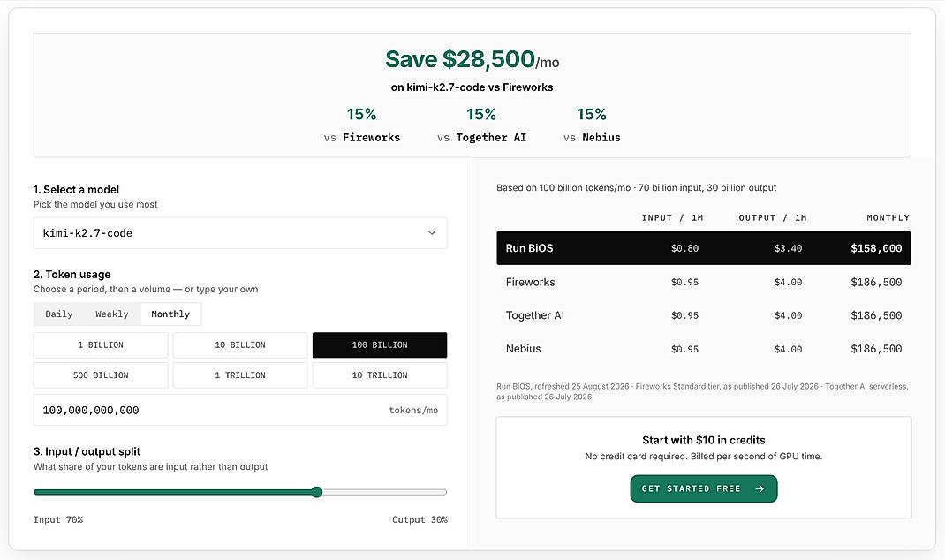Click the INPUT / 1M column header
The width and height of the screenshot is (945, 560).
[673, 217]
